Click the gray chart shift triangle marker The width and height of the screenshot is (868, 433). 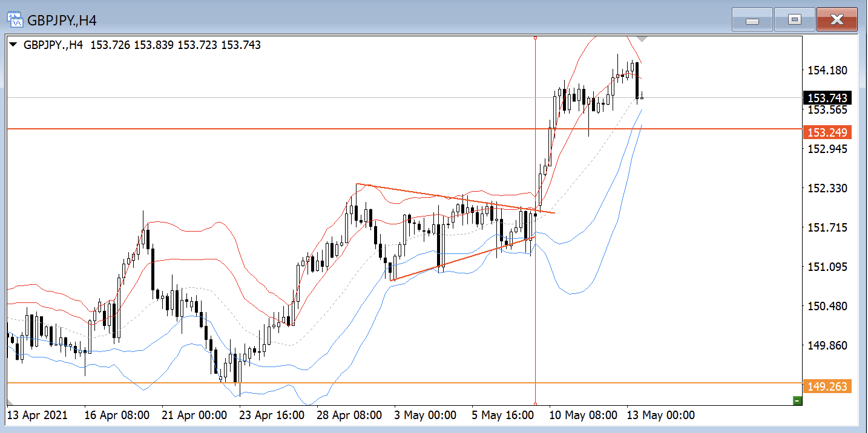click(x=642, y=39)
